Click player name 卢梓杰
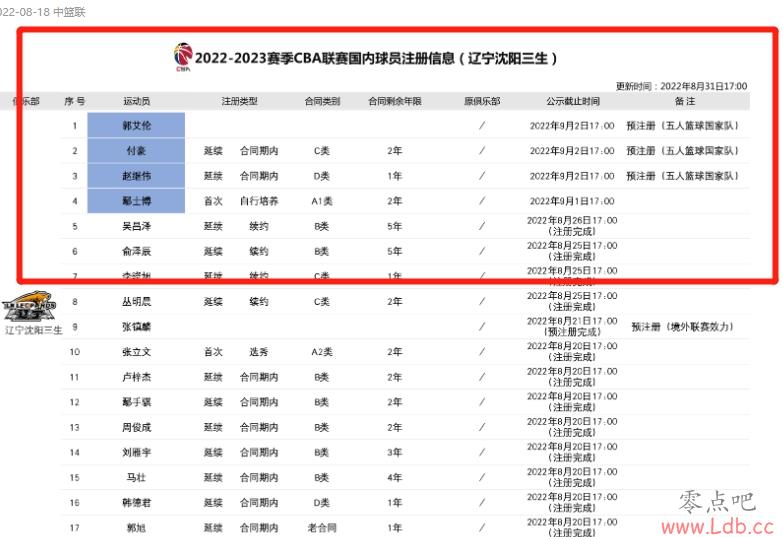The image size is (783, 537). [x=136, y=377]
